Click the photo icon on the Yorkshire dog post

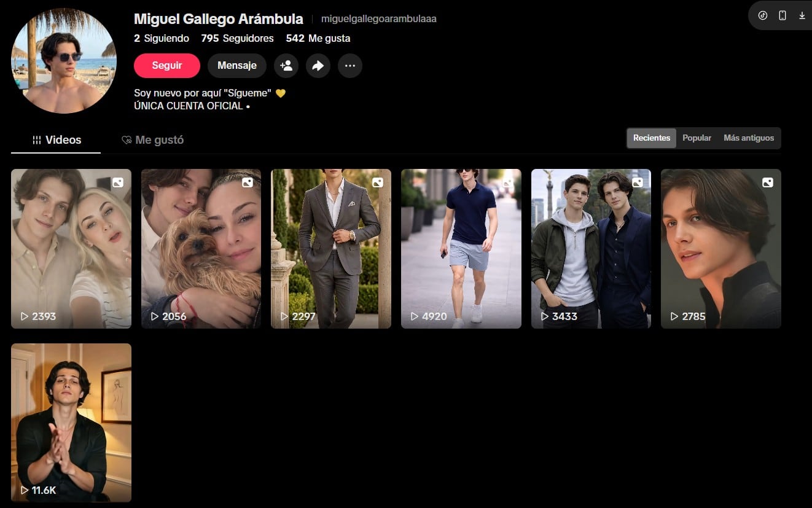(248, 182)
